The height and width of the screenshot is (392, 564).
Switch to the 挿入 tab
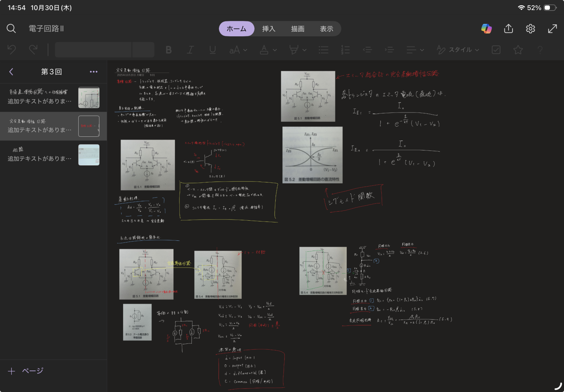tap(269, 29)
